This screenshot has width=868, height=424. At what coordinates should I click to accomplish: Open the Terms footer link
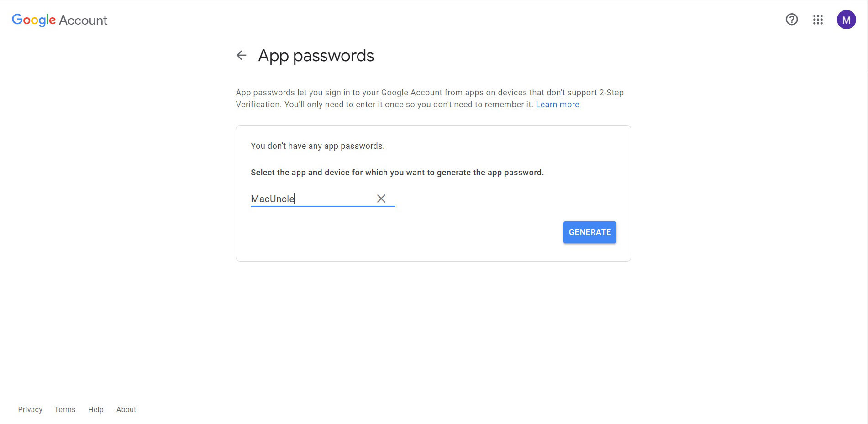coord(65,409)
